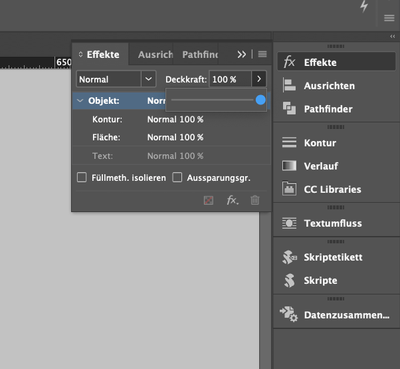Open the Ausrichten panel icon
400x369 pixels.
(289, 85)
